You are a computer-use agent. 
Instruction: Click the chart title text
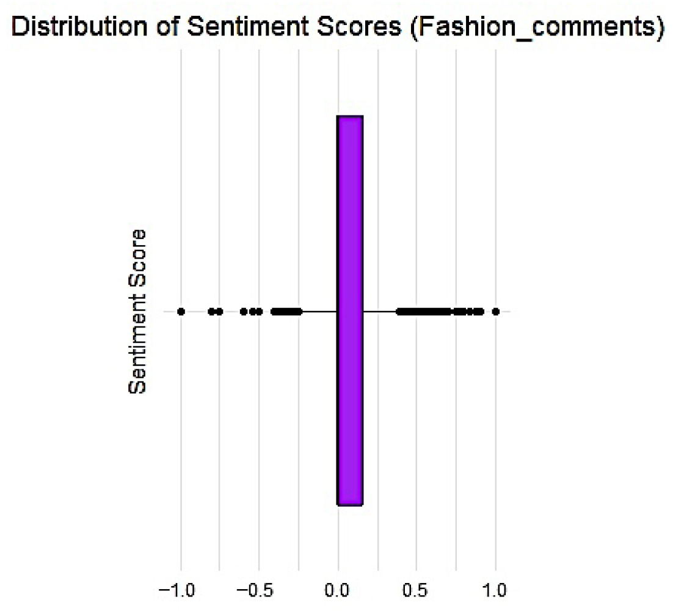click(x=336, y=30)
